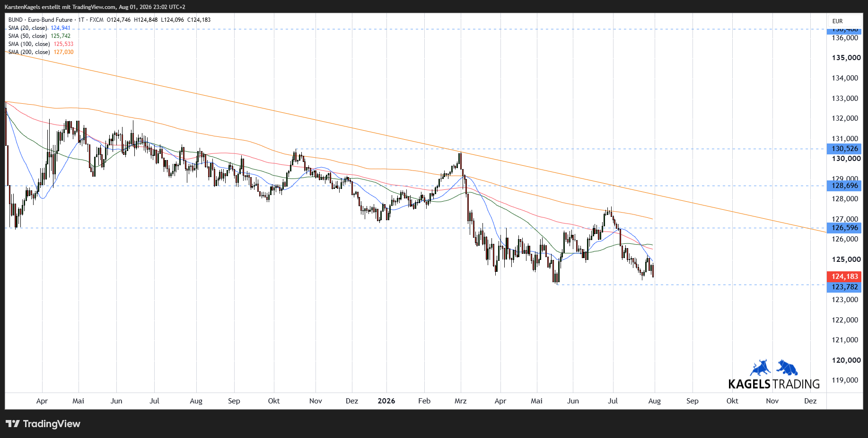Click the Mrz label on time axis

[x=461, y=401]
